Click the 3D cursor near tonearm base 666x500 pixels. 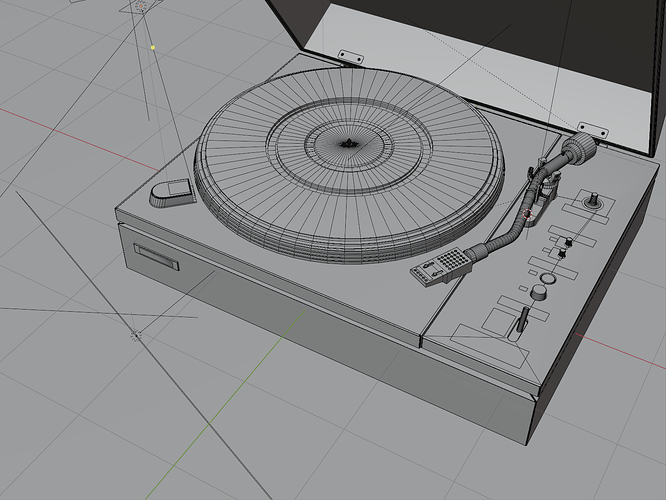(x=528, y=214)
